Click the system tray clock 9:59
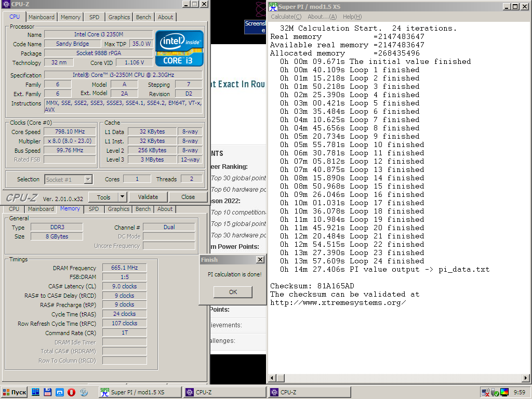The height and width of the screenshot is (399, 532). [x=519, y=392]
